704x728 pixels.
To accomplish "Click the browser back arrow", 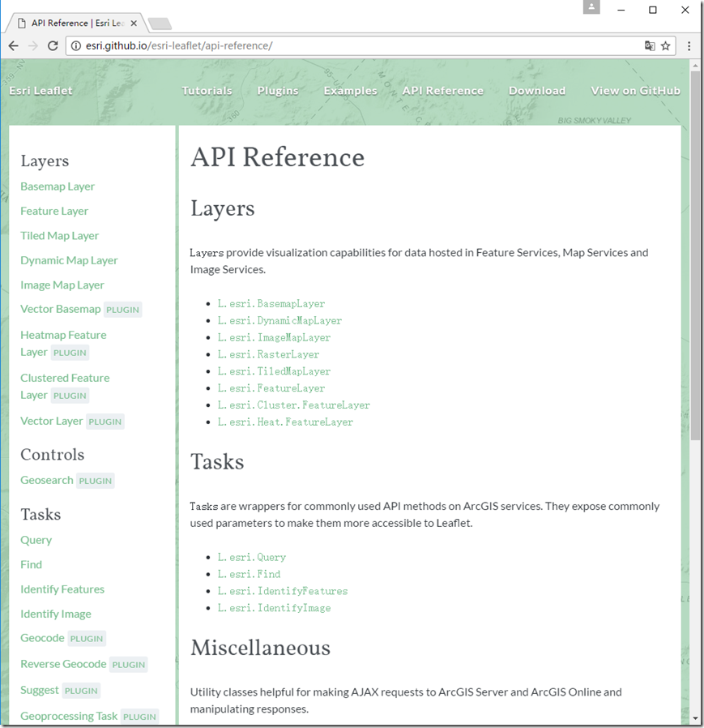I will (14, 46).
